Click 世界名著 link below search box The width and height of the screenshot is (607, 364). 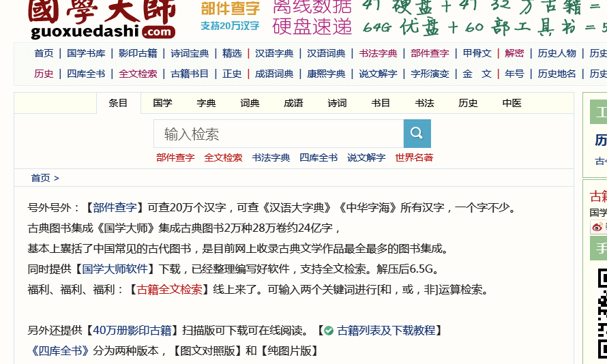click(x=414, y=157)
